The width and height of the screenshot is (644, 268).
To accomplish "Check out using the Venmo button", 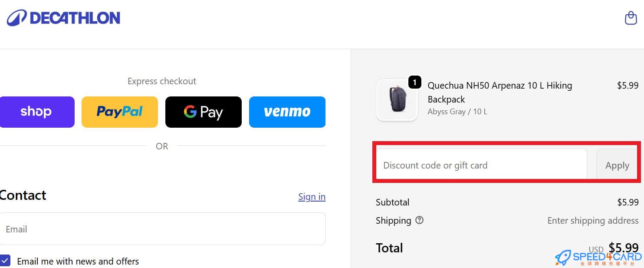I will (x=287, y=112).
